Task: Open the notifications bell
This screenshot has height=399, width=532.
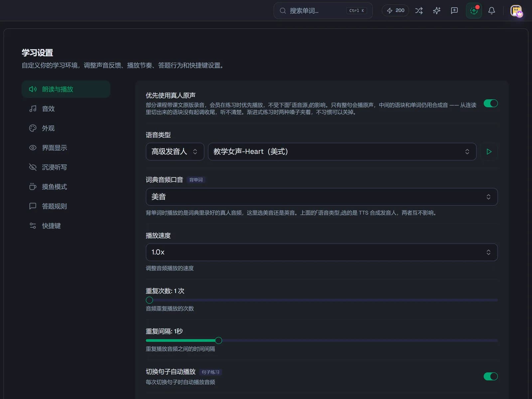Action: pyautogui.click(x=491, y=11)
